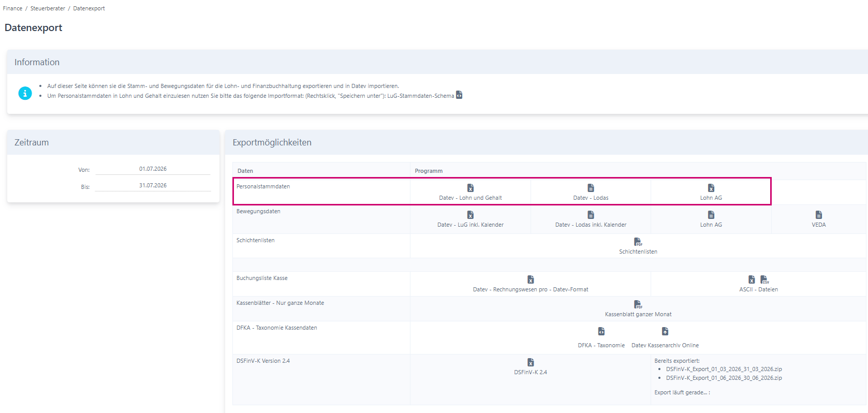
Task: Click ASCII-Dateien CSV file icon
Action: [764, 279]
